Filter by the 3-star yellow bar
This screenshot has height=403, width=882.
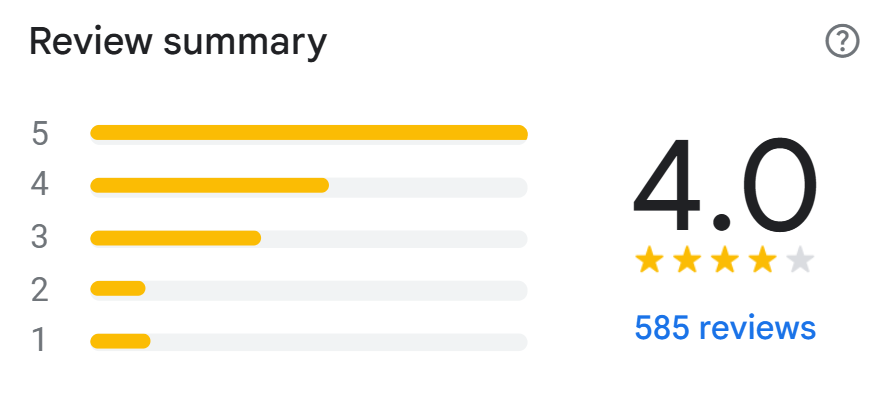[x=175, y=238]
